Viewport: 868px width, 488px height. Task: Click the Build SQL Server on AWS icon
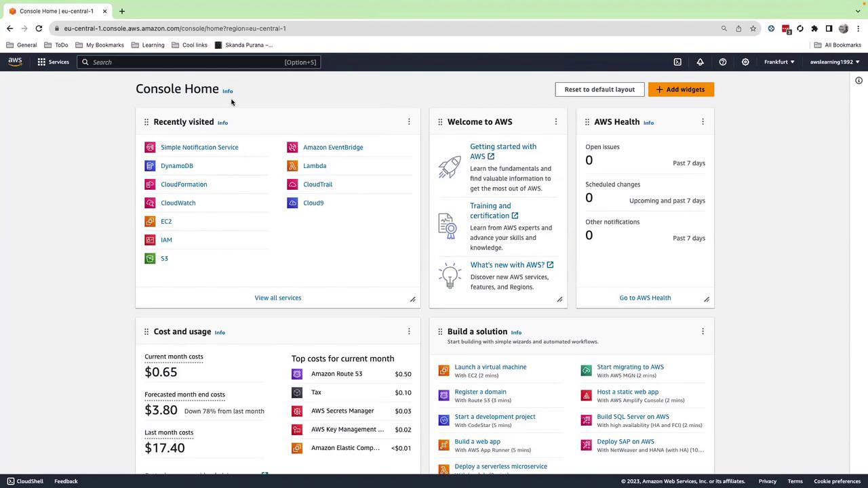click(586, 420)
